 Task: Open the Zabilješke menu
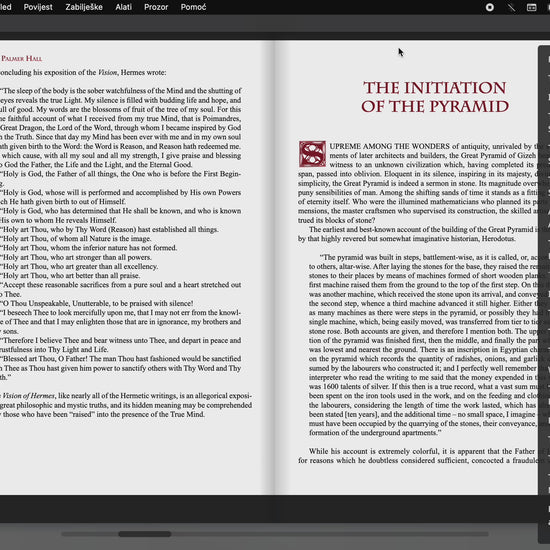[84, 7]
